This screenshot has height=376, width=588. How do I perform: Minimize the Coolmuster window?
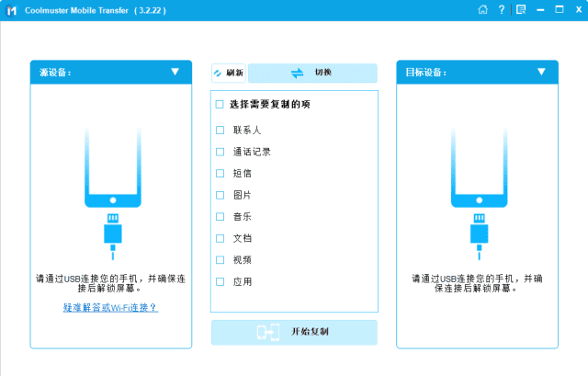tap(540, 10)
